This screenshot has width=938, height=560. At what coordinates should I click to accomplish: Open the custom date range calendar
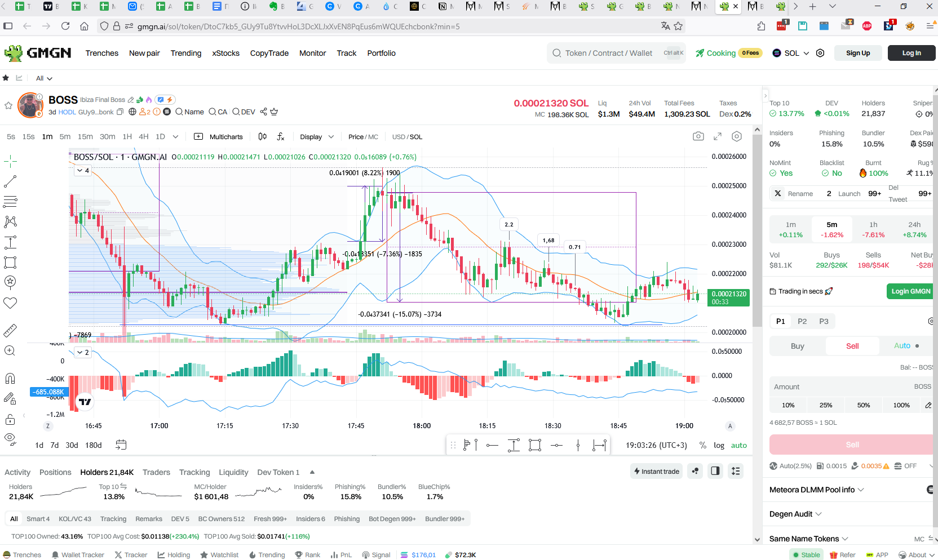pos(121,445)
